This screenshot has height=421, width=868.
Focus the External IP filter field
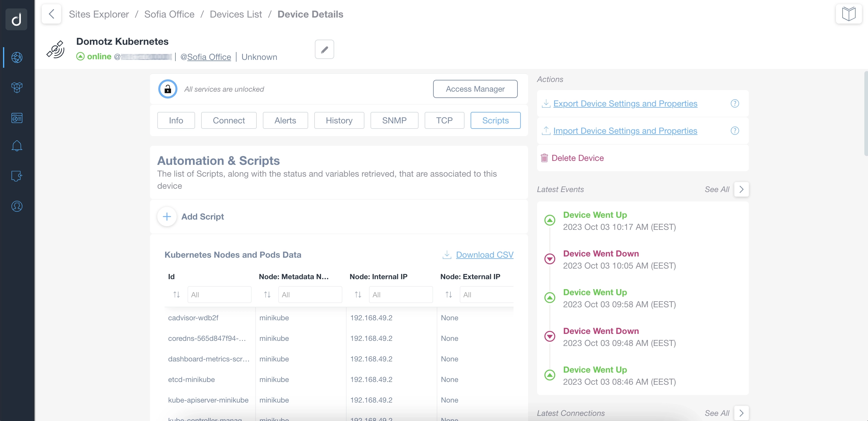tap(487, 295)
